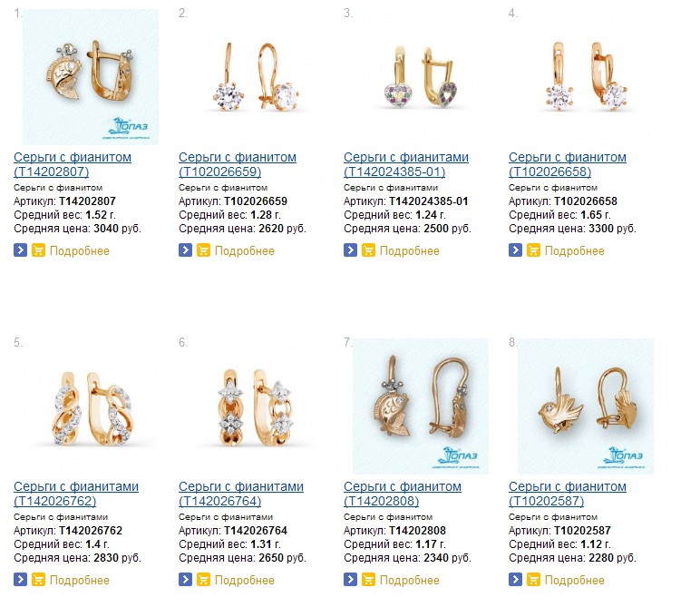Click Подробнее for item T102026658
This screenshot has height=607, width=700.
[x=575, y=251]
